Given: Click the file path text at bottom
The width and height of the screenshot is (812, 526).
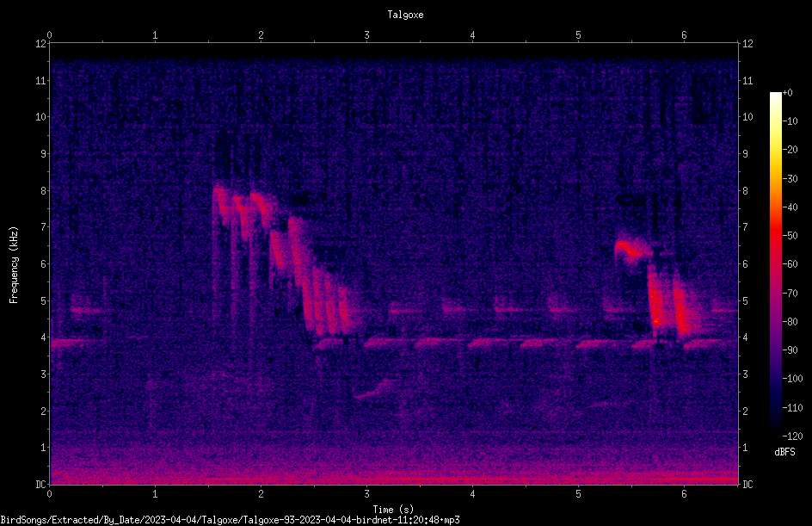Looking at the screenshot, I should [230, 520].
